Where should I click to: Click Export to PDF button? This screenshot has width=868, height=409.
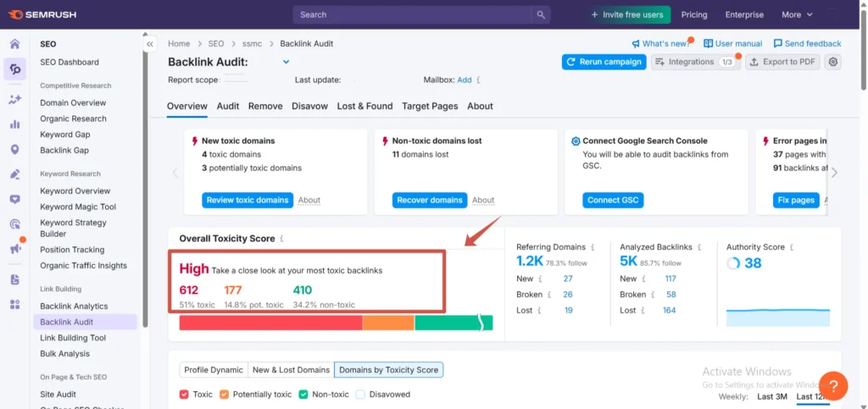pyautogui.click(x=782, y=62)
